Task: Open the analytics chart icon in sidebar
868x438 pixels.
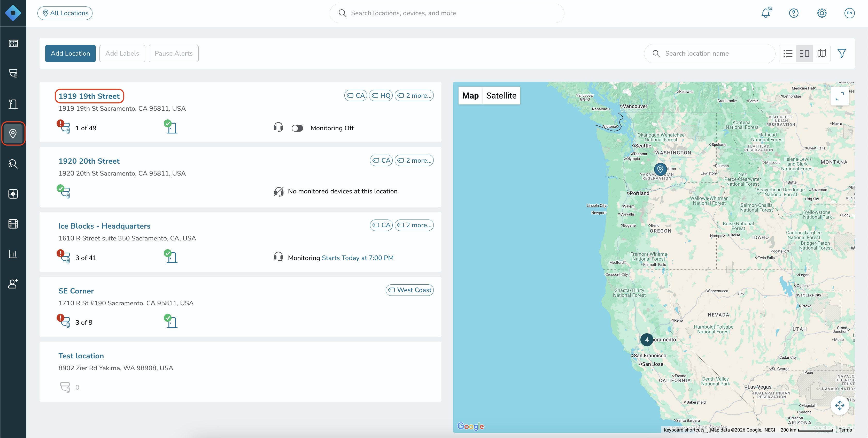Action: (13, 254)
